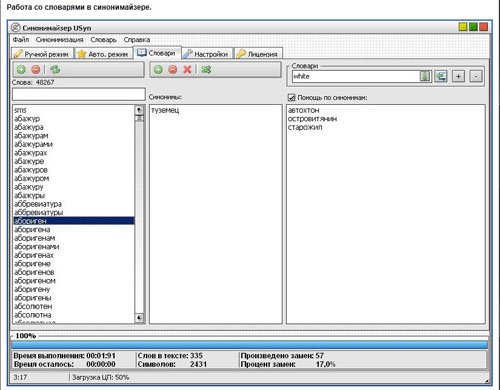Click the application icon in title bar
This screenshot has width=500, height=390.
coord(16,27)
